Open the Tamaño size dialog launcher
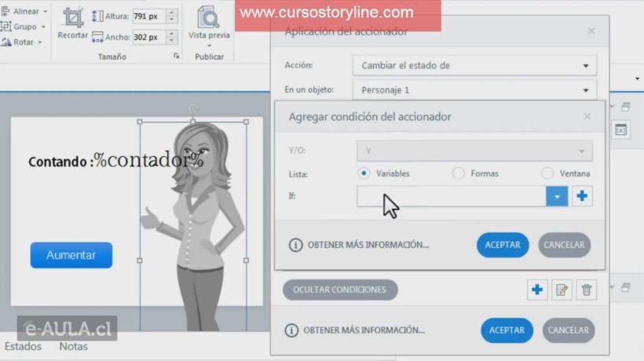Viewport: 644px width, 361px height. pos(177,57)
